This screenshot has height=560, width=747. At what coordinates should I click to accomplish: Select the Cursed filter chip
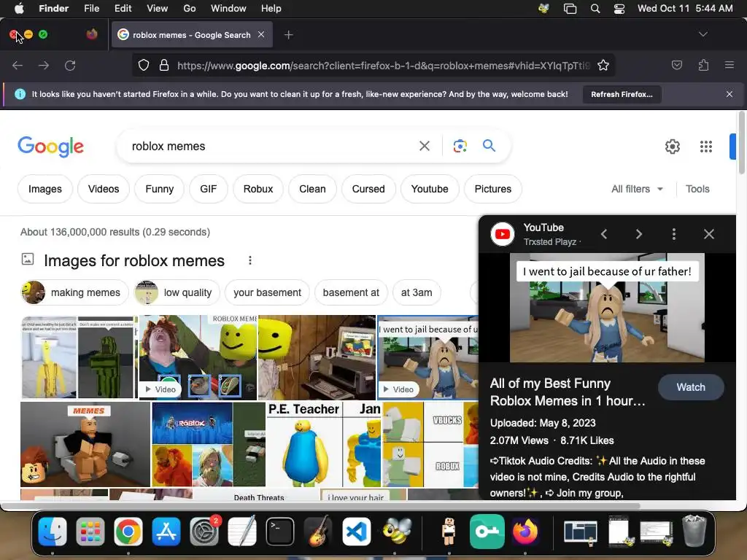click(368, 189)
